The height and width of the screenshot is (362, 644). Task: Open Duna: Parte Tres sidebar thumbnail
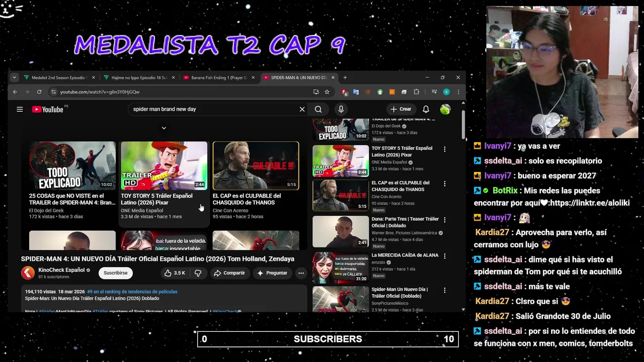[x=341, y=232]
